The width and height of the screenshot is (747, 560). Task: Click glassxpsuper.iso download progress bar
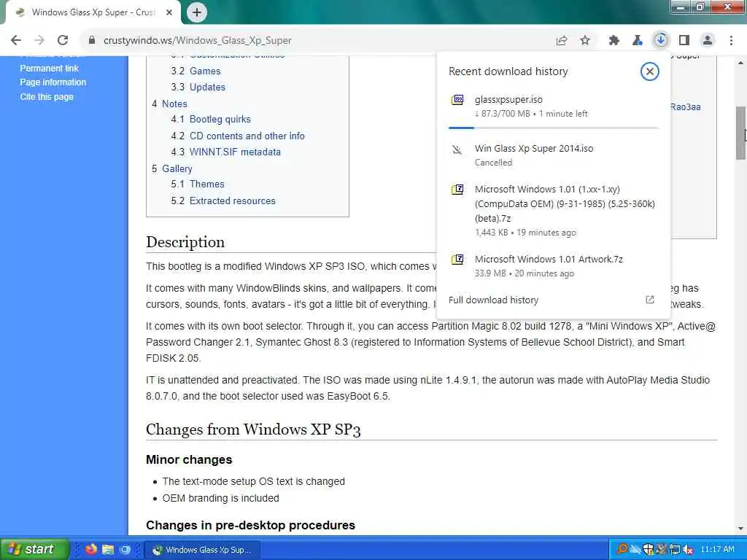(554, 128)
